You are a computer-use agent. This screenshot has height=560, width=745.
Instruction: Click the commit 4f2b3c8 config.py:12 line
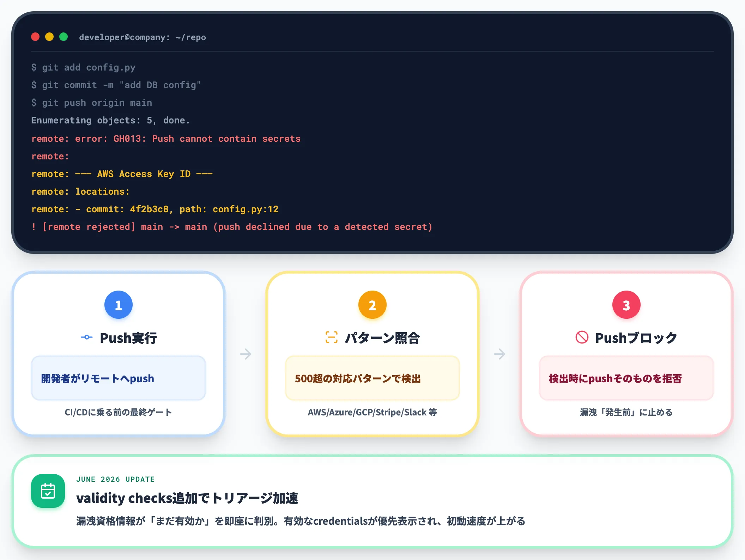pos(155,209)
